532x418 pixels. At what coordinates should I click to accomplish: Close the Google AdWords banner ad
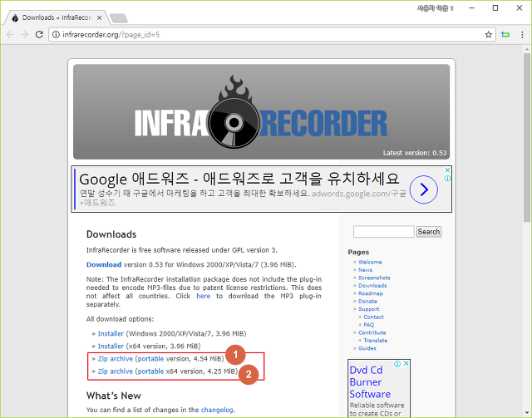tap(447, 170)
